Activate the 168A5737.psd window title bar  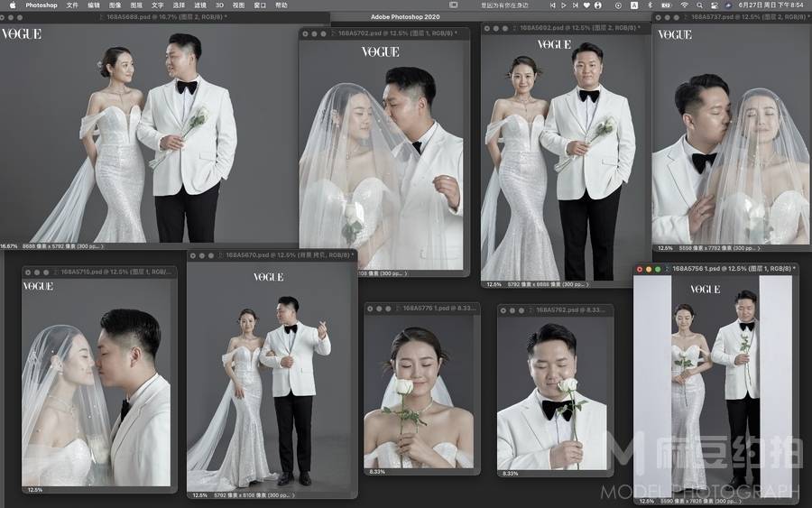point(732,17)
